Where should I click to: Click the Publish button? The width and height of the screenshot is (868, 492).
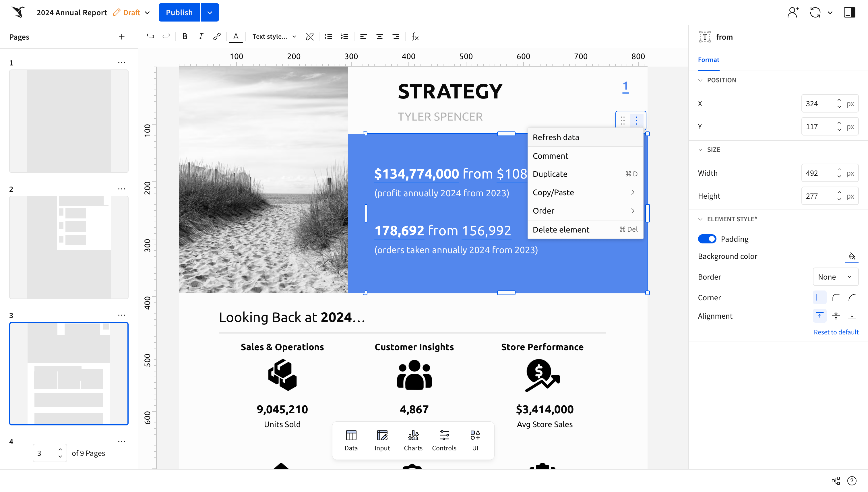[x=179, y=13]
